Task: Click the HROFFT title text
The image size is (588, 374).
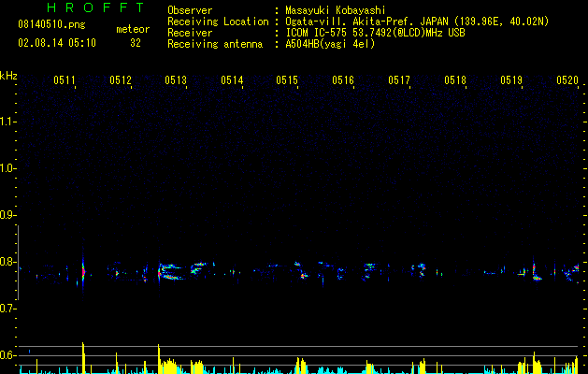Action: coord(95,7)
